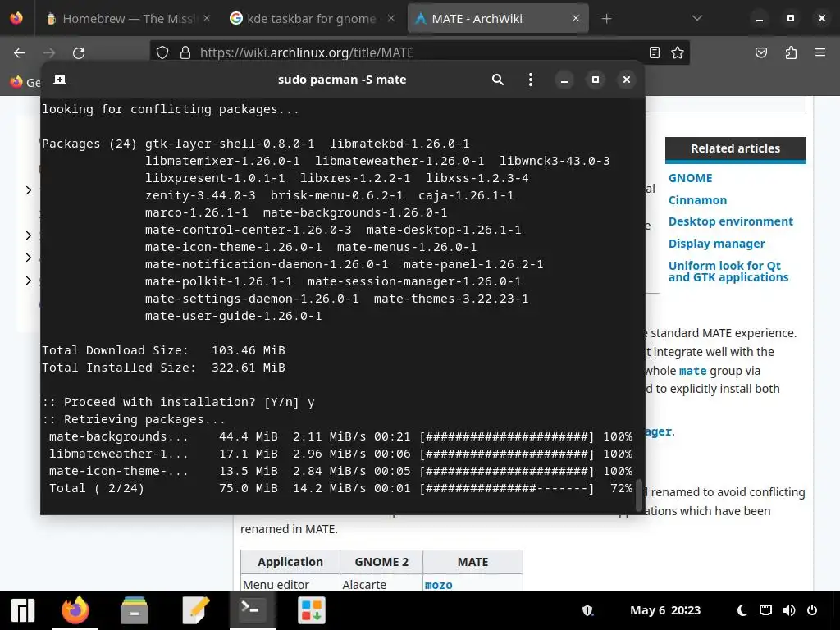The height and width of the screenshot is (630, 840).
Task: Toggle the night light moon icon
Action: coord(742,610)
